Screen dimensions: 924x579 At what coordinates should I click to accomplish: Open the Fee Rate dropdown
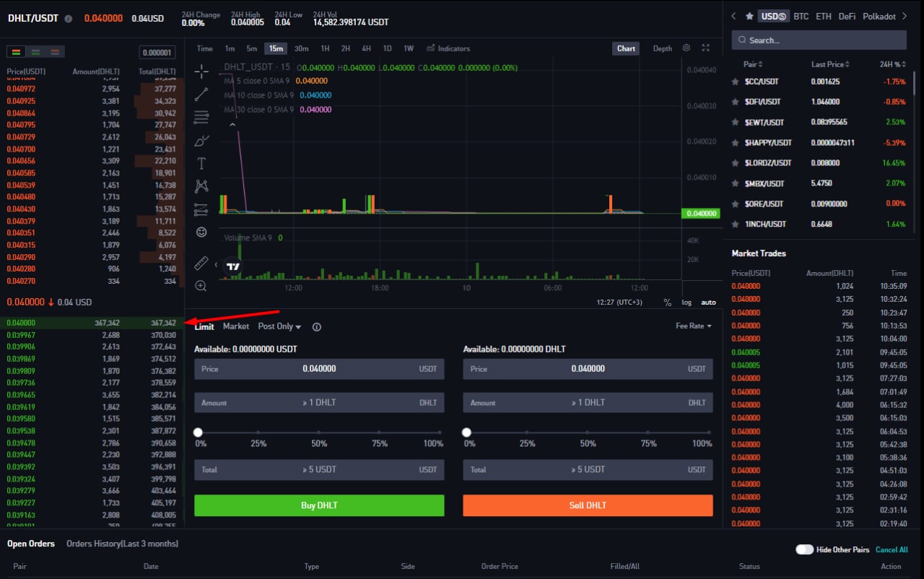point(694,326)
